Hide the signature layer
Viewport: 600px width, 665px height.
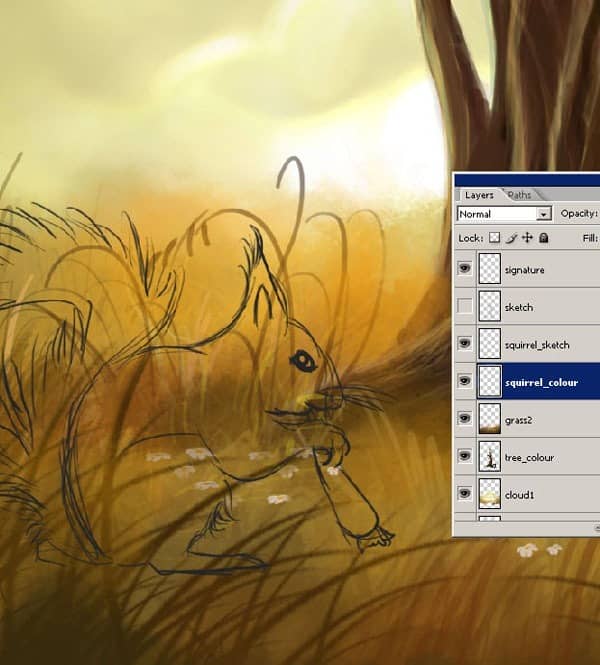pyautogui.click(x=465, y=268)
